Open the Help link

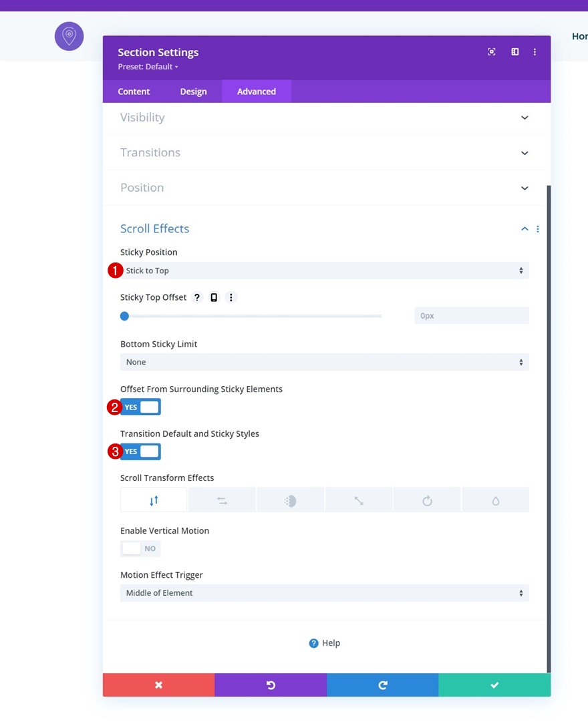pyautogui.click(x=324, y=643)
